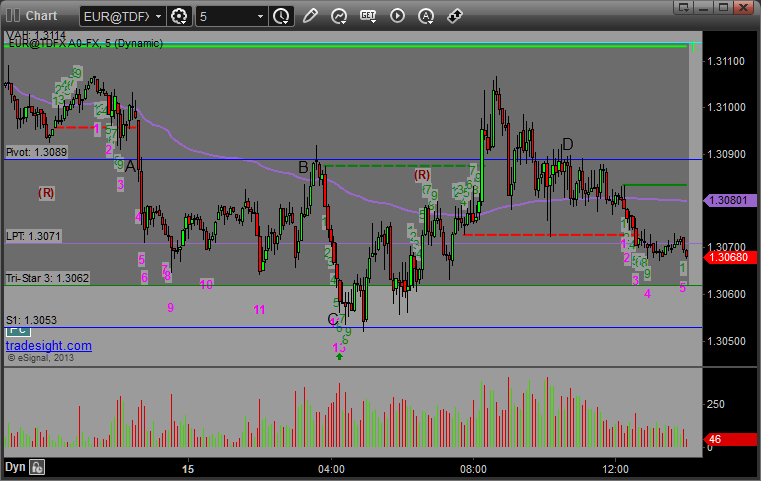Click the (R) marker below Pivot label
The width and height of the screenshot is (761, 481).
(x=47, y=193)
